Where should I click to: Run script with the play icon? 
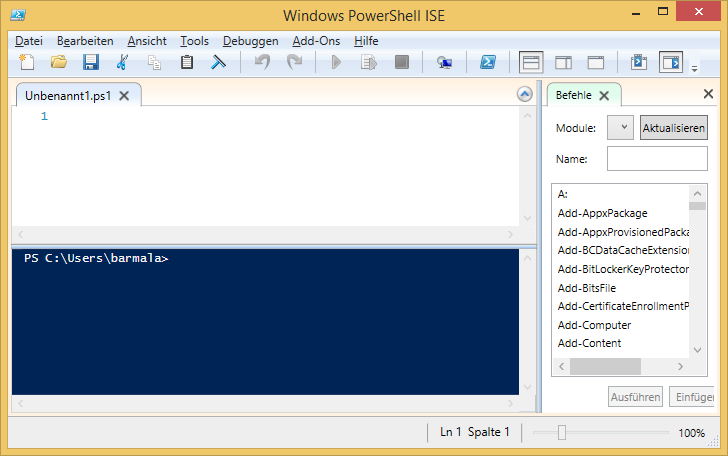click(336, 62)
